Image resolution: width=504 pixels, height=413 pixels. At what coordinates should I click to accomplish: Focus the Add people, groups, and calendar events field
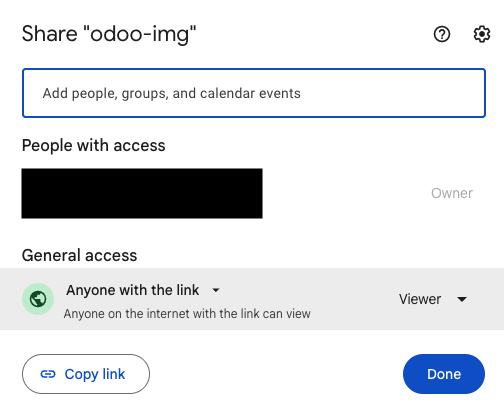click(x=254, y=93)
